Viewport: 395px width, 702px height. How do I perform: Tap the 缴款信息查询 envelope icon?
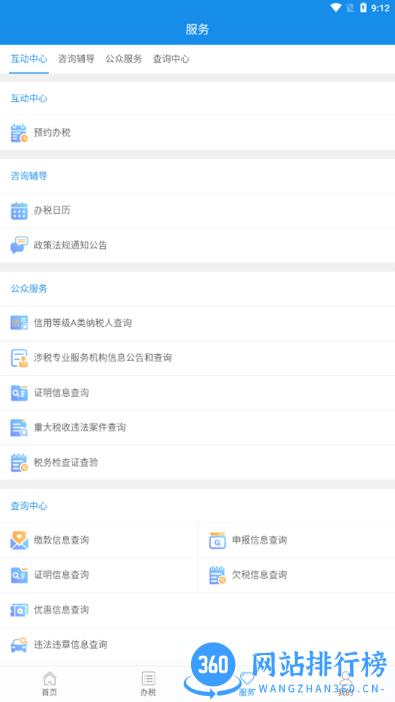click(19, 540)
